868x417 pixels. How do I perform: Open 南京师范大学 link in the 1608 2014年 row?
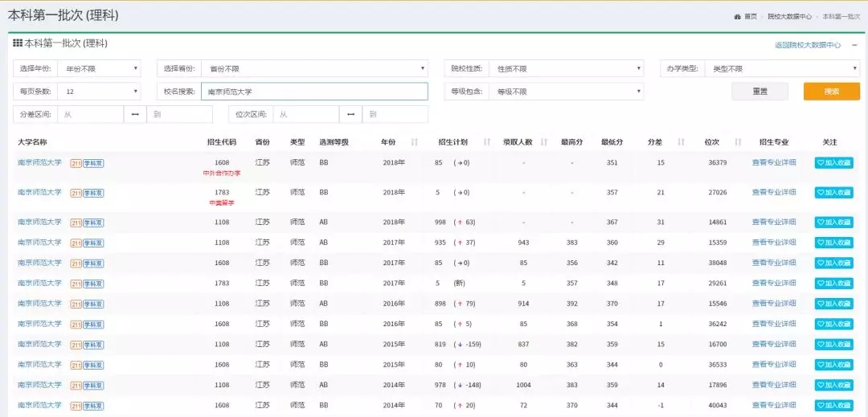coord(40,406)
